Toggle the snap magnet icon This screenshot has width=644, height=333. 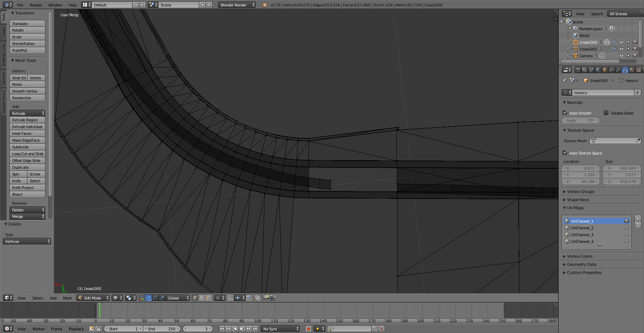pyautogui.click(x=230, y=298)
